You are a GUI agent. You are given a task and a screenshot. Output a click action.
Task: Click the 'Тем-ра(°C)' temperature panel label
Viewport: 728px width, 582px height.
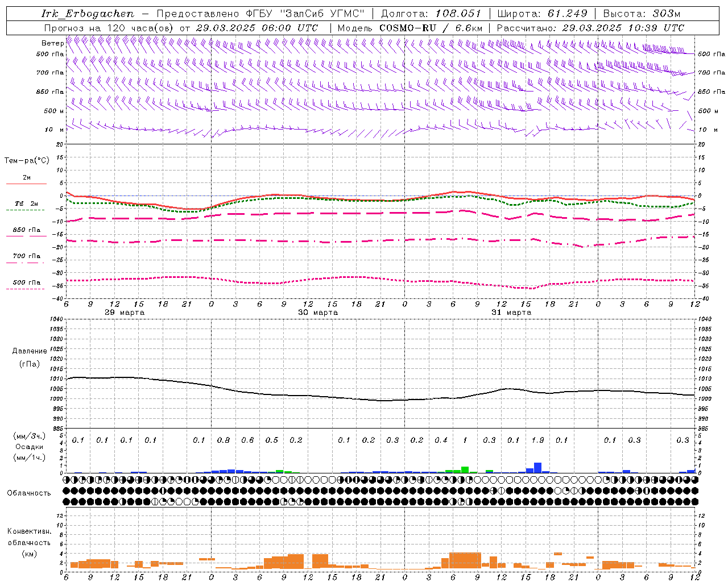click(27, 161)
